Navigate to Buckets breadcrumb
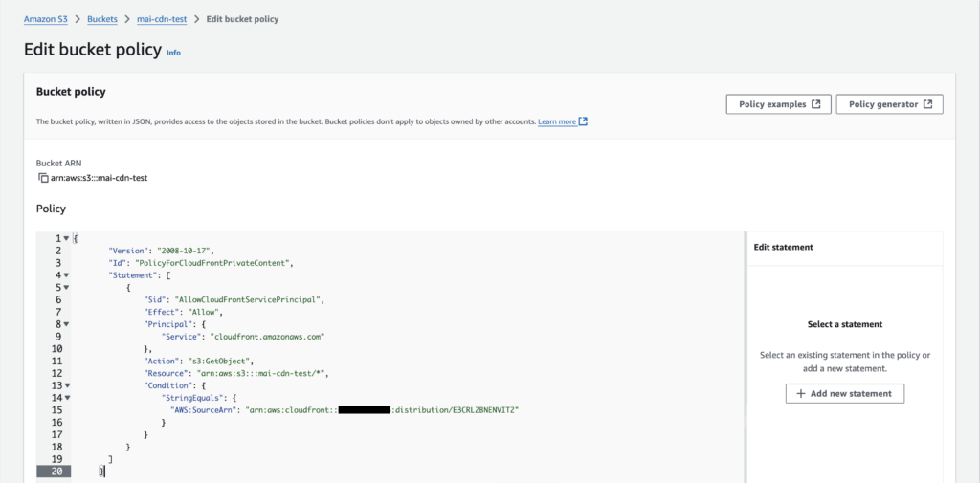 (103, 19)
